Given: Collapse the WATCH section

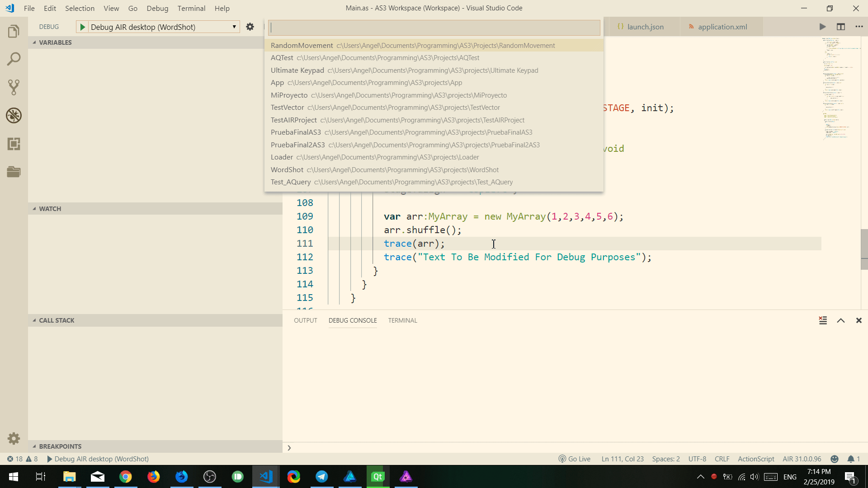Looking at the screenshot, I should click(35, 208).
